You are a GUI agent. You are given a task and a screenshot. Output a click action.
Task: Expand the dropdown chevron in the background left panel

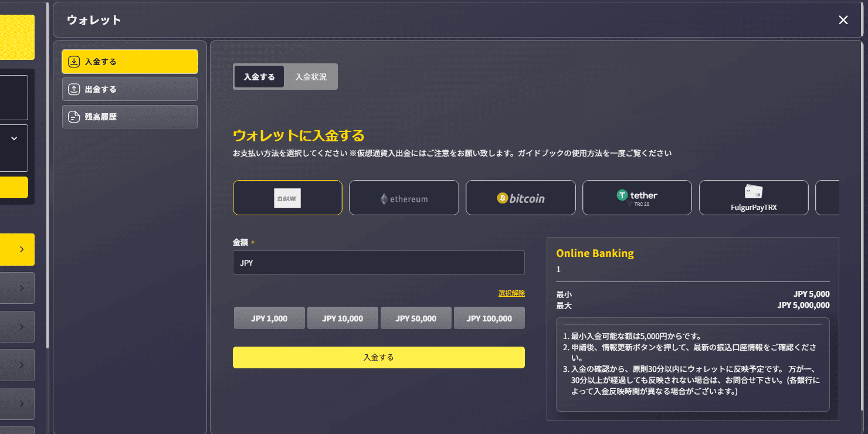14,138
